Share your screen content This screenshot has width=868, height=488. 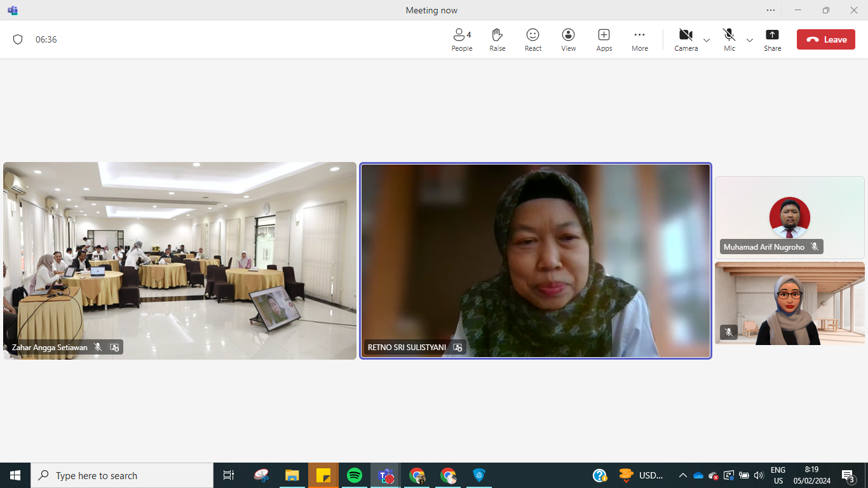pos(772,39)
